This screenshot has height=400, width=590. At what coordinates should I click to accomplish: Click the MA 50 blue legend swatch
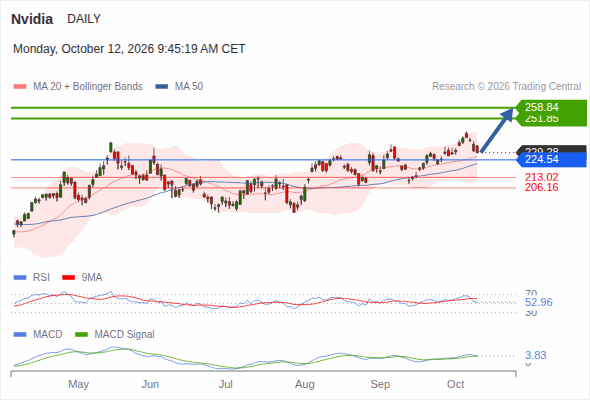(x=161, y=87)
